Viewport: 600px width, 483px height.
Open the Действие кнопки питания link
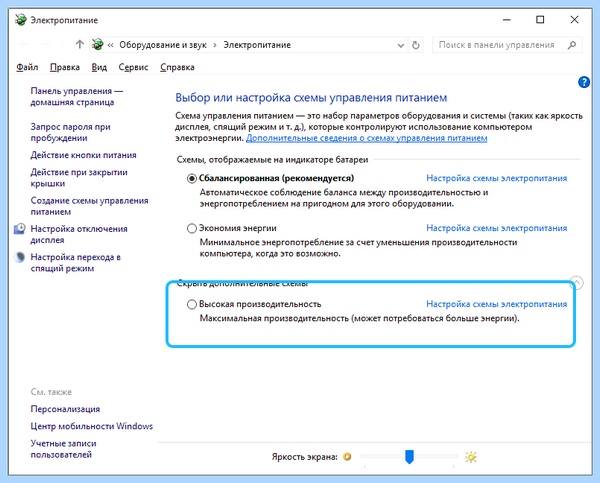(83, 155)
